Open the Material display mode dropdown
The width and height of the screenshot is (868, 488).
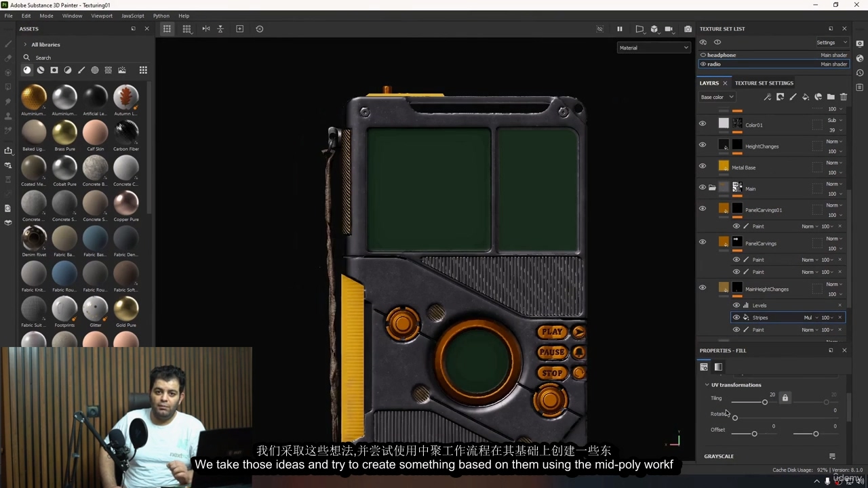[x=654, y=47]
